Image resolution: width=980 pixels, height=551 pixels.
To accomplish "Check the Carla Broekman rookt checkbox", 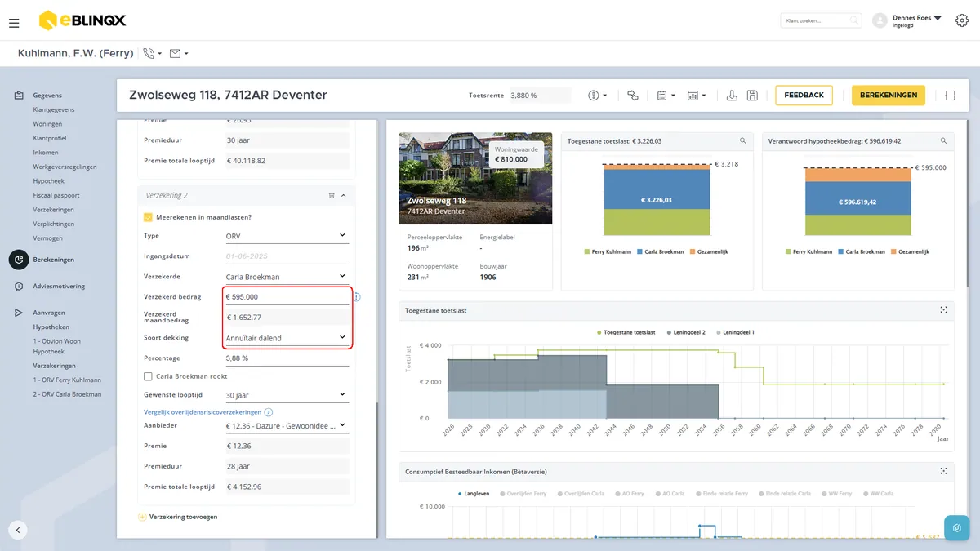I will click(148, 376).
